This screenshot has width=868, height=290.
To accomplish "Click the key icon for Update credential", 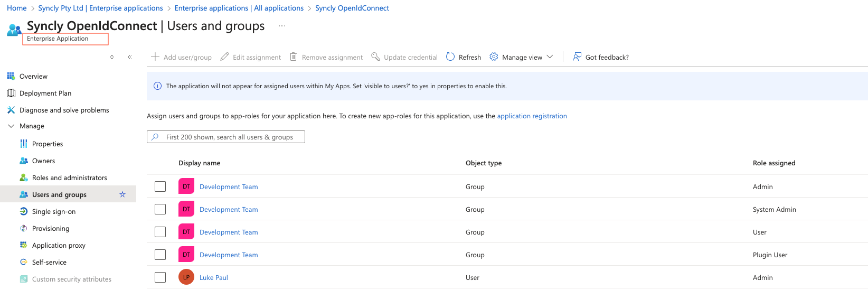I will (375, 57).
